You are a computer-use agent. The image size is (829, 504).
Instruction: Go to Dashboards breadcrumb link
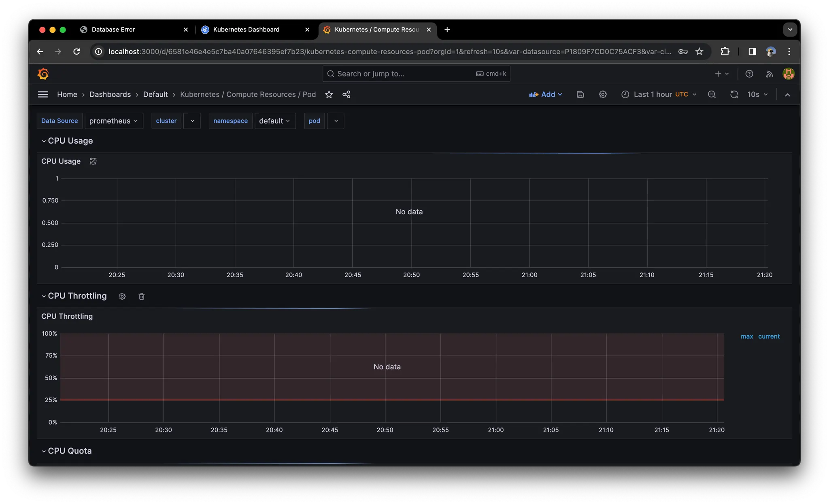tap(110, 94)
